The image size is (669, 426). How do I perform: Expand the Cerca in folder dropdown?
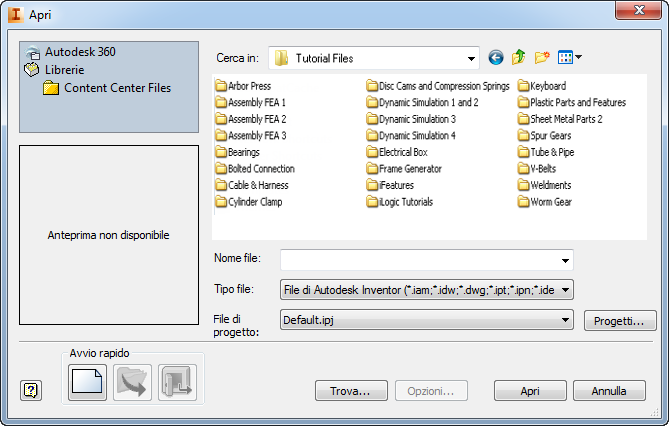[471, 58]
